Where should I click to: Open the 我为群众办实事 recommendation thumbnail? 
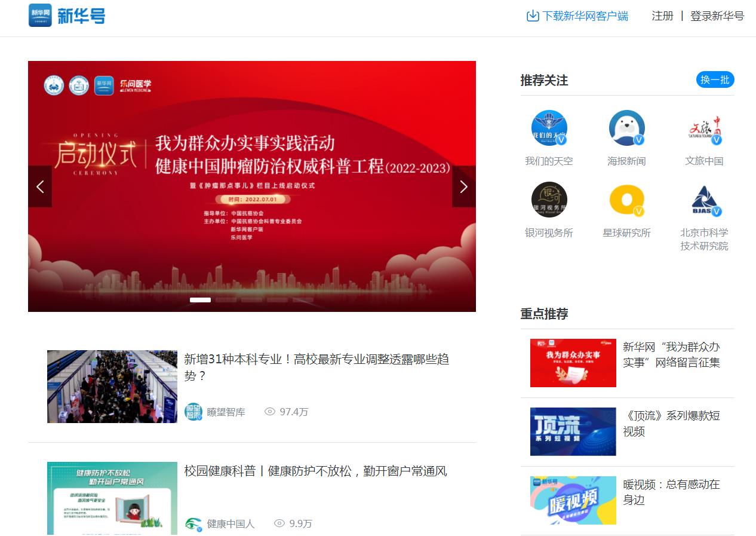click(573, 363)
